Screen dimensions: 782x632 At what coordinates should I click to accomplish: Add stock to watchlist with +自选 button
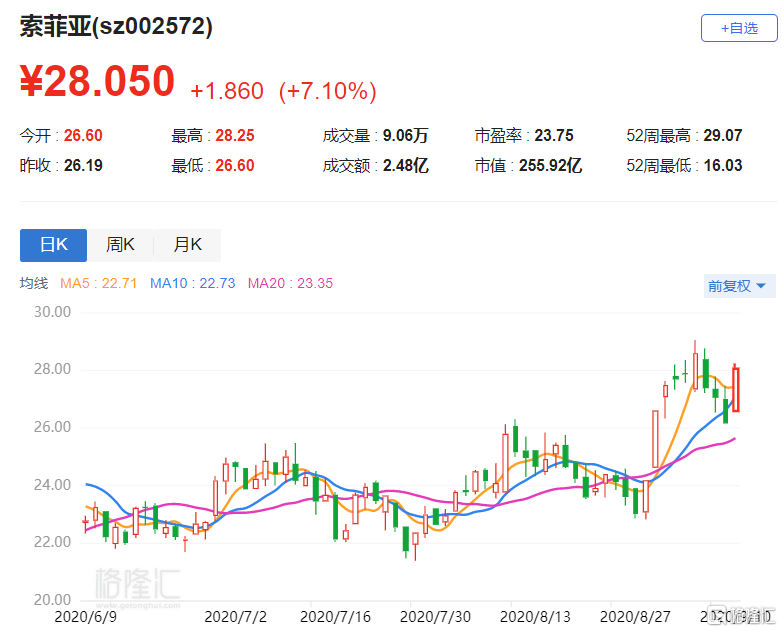coord(739,28)
